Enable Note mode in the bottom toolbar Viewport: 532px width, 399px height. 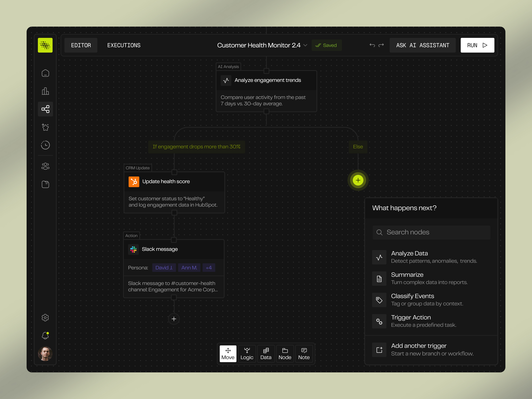click(x=304, y=354)
